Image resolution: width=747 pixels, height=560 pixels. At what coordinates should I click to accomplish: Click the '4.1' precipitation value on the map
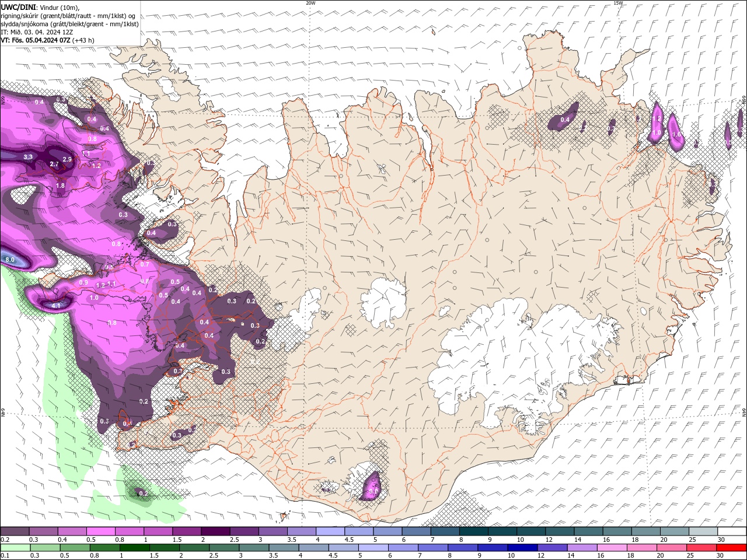click(x=57, y=305)
